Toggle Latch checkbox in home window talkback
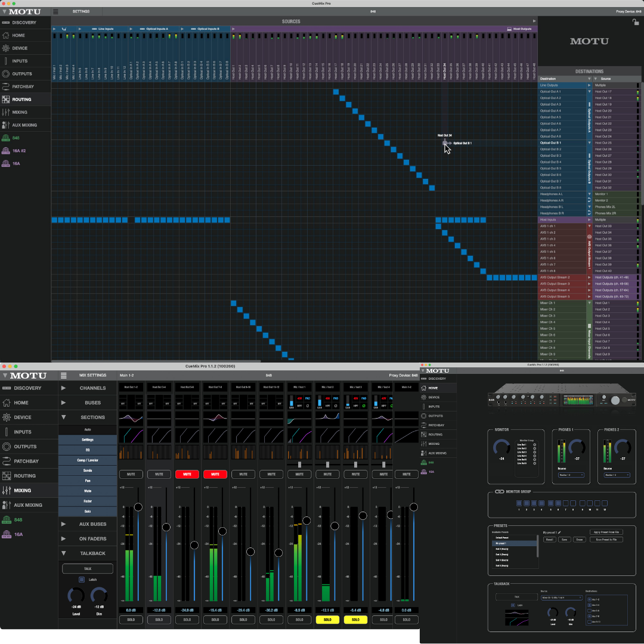This screenshot has width=644, height=644. point(513,605)
